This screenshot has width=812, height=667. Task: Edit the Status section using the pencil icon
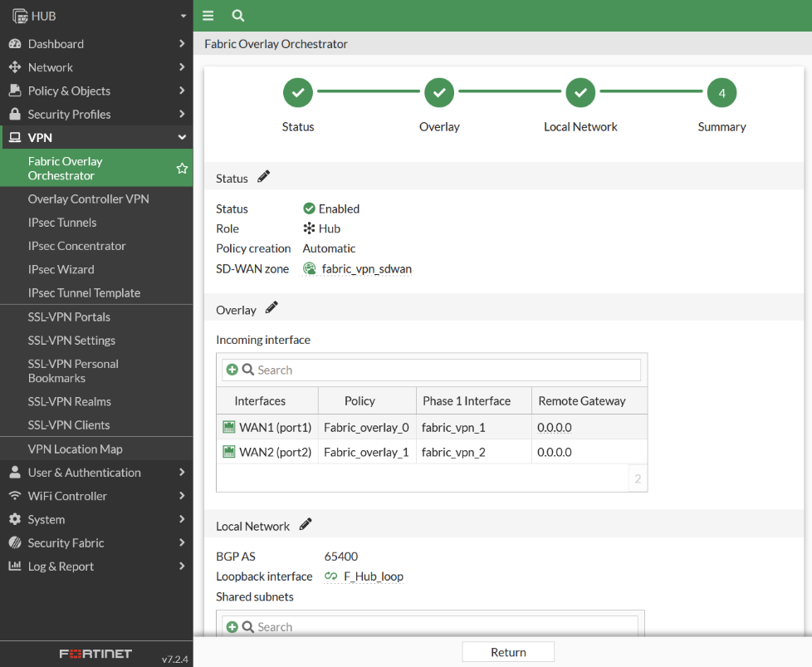coord(264,177)
